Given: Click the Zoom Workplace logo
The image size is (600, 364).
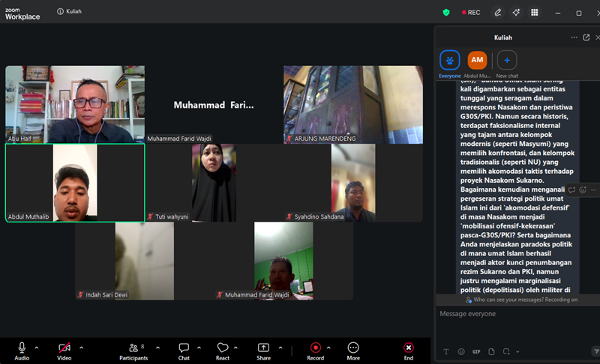Looking at the screenshot, I should tap(22, 13).
